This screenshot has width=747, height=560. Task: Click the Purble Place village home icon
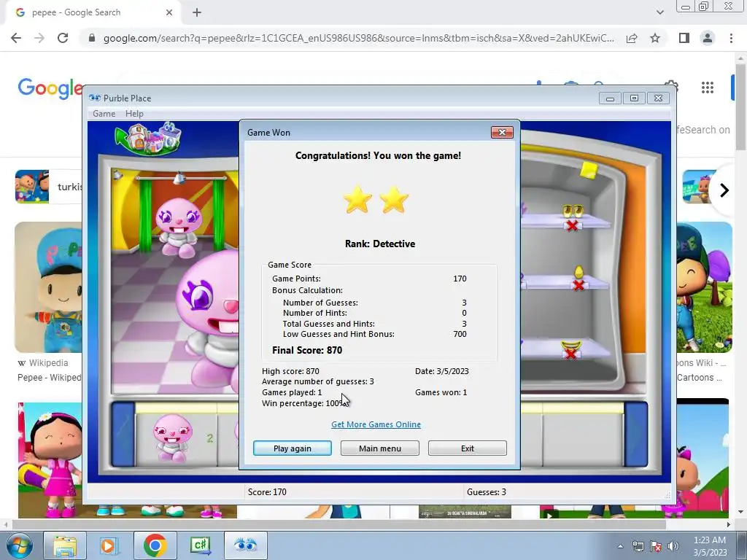tap(148, 138)
